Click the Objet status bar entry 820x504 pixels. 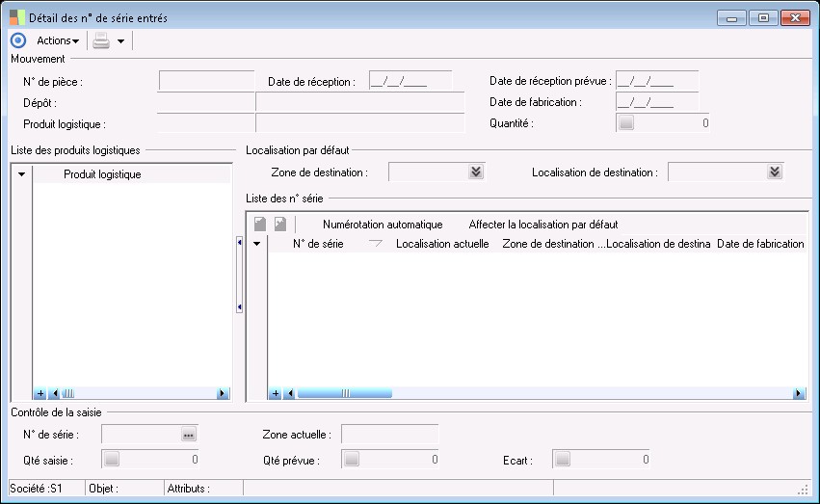click(103, 489)
